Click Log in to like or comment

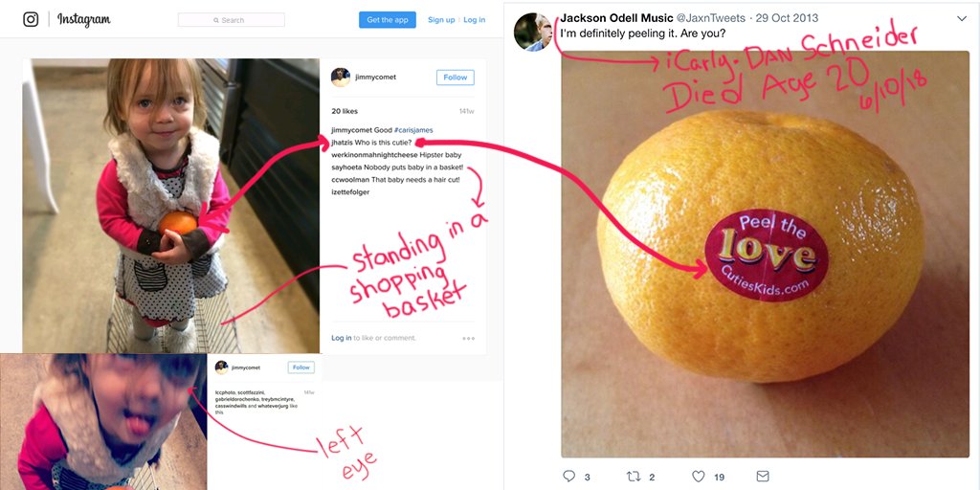342,338
